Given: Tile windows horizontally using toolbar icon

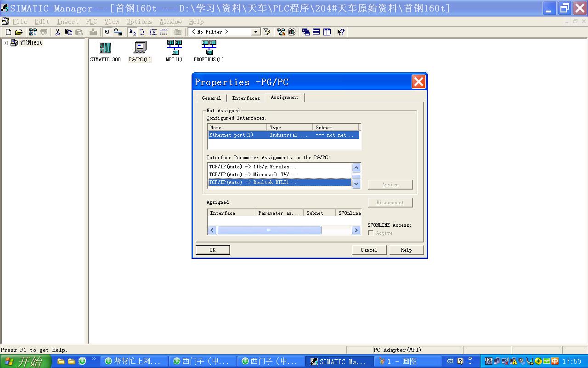Looking at the screenshot, I should point(317,32).
